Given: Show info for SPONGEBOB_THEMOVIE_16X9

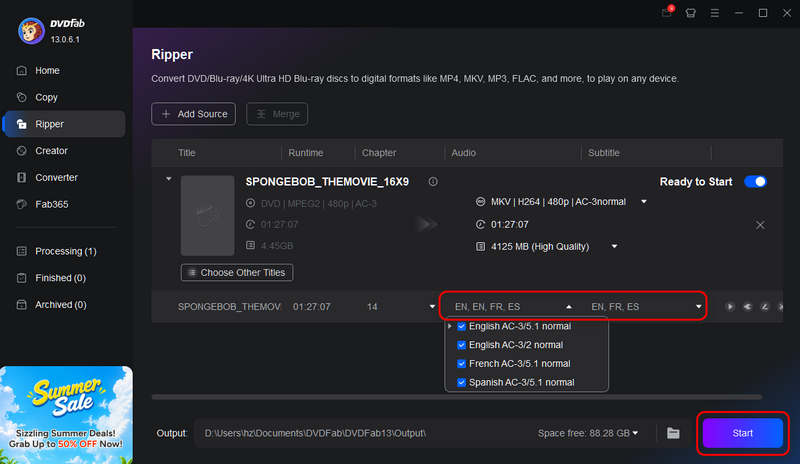Looking at the screenshot, I should [x=433, y=182].
